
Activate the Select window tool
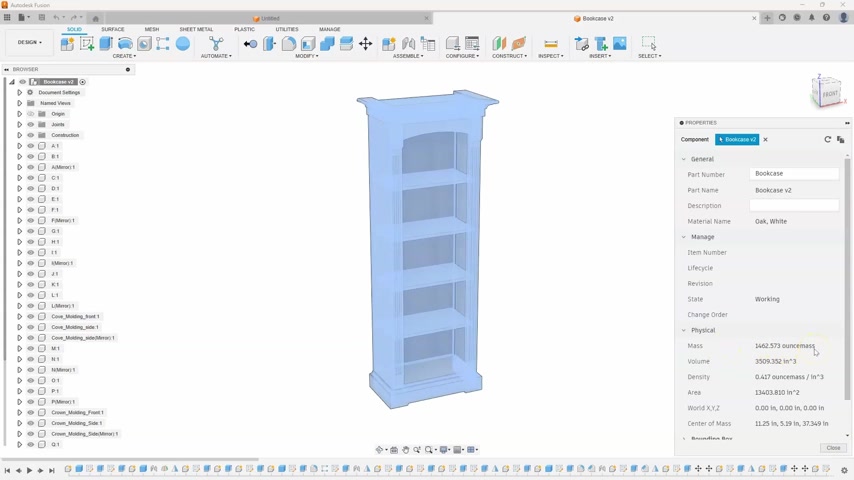tap(649, 44)
